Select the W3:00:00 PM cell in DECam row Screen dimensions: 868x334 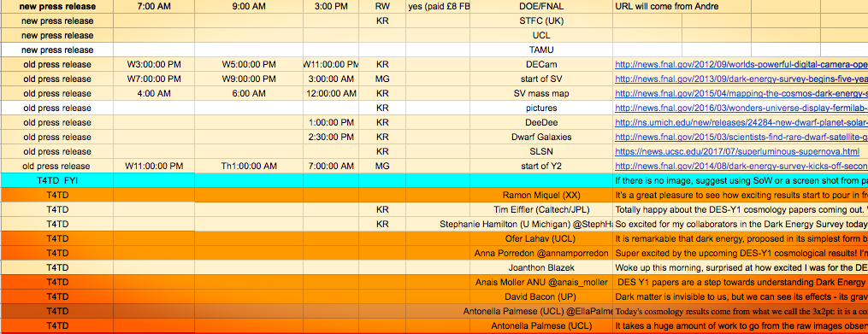[x=154, y=64]
